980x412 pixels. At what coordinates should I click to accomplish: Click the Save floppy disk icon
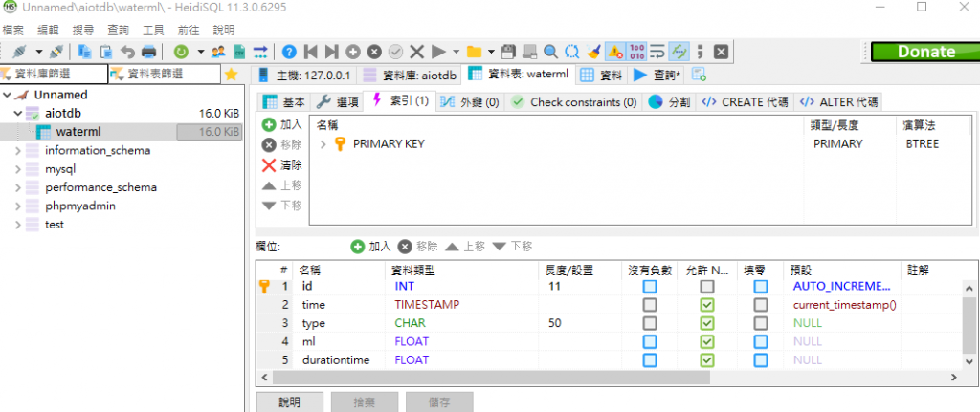click(x=509, y=52)
